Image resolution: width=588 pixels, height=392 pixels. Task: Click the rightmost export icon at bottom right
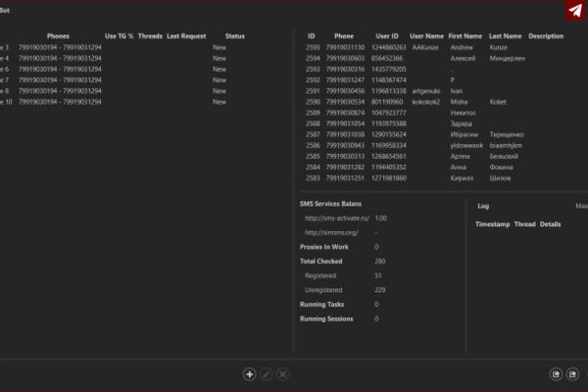coord(572,374)
